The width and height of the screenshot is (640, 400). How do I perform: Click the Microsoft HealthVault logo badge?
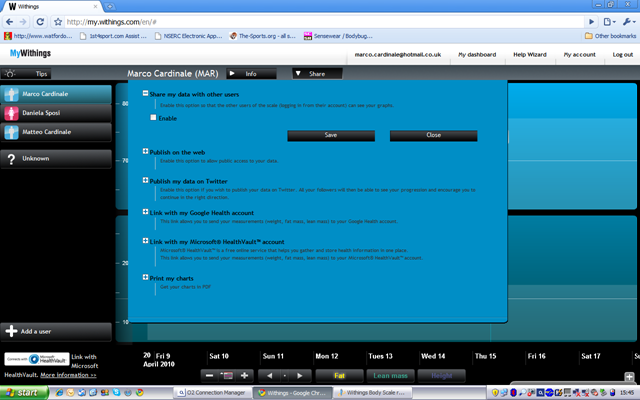pos(37,359)
